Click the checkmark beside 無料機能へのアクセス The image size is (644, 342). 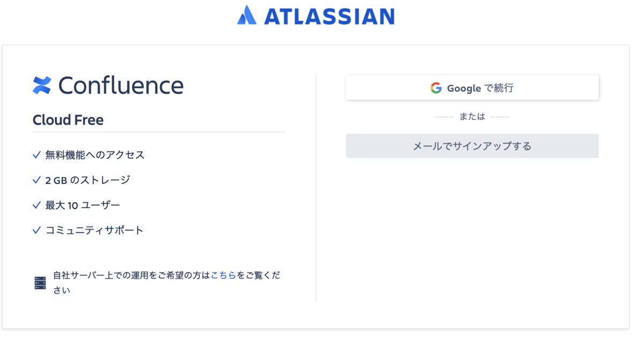(36, 154)
